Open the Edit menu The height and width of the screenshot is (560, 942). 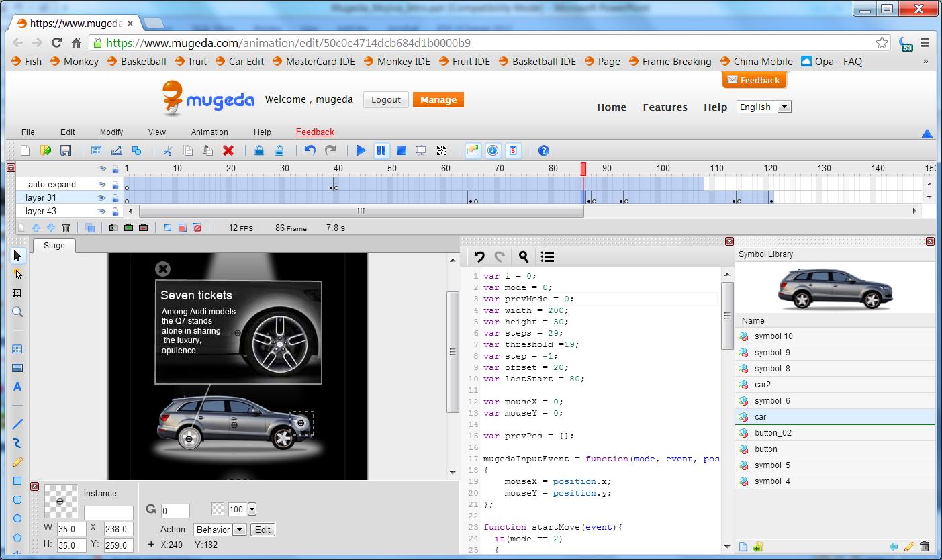point(67,132)
